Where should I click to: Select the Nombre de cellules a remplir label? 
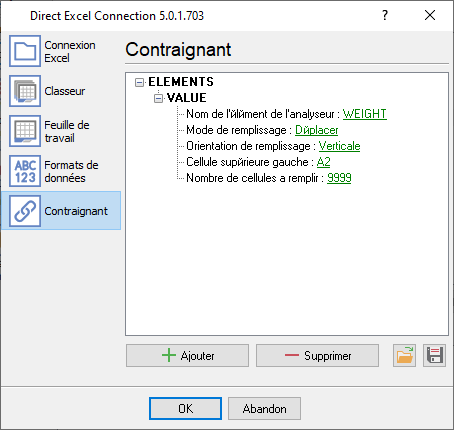[x=255, y=178]
